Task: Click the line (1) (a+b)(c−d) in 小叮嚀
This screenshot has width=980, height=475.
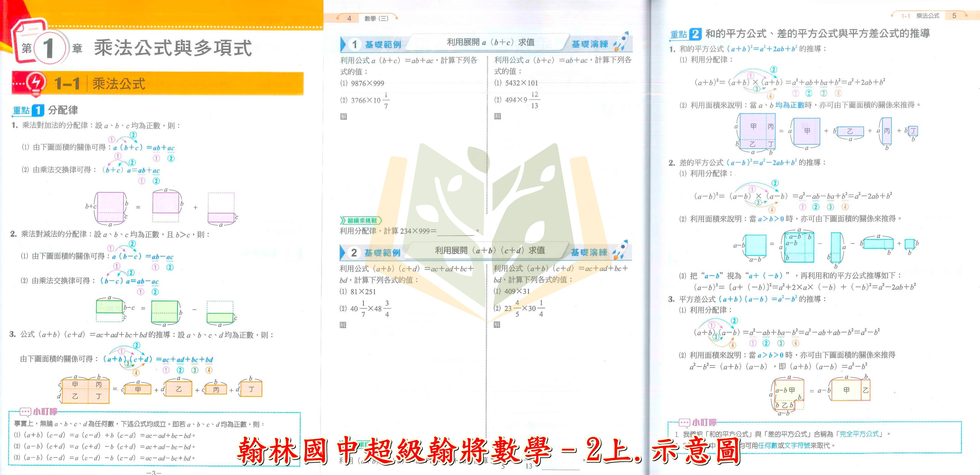Action: (104, 435)
